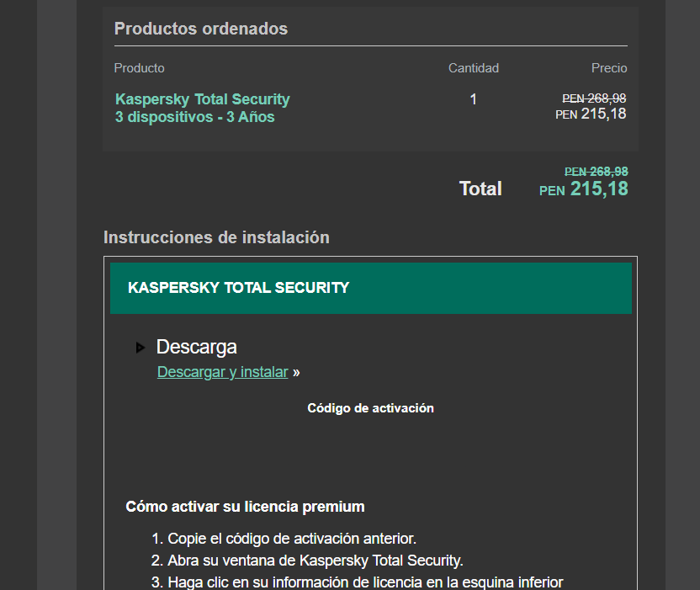
Task: Click the product row's PEN 215,18 price
Action: pyautogui.click(x=591, y=114)
